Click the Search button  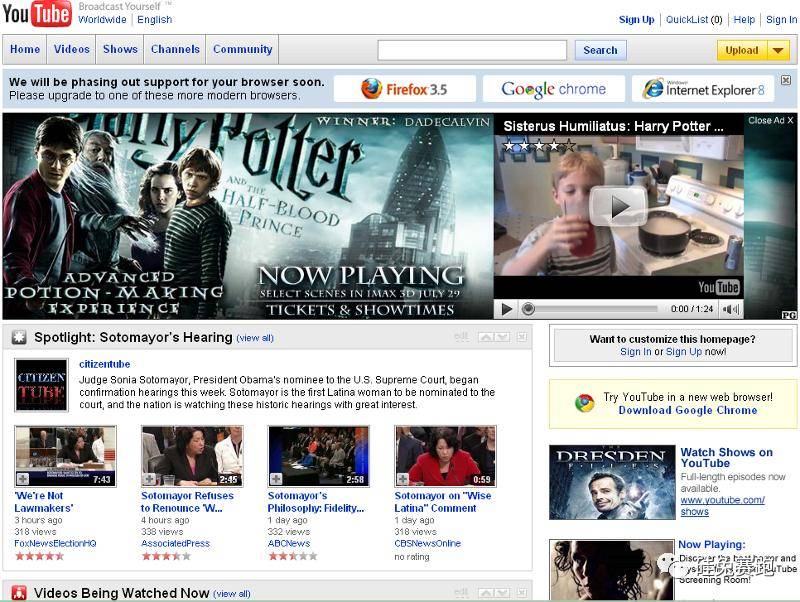tap(601, 50)
